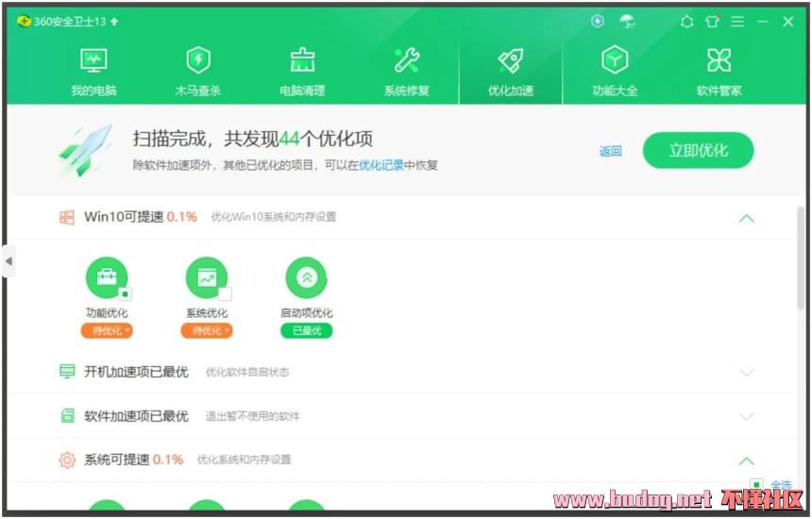The image size is (812, 519).
Task: Open 软件管家 flower icon
Action: point(719,60)
